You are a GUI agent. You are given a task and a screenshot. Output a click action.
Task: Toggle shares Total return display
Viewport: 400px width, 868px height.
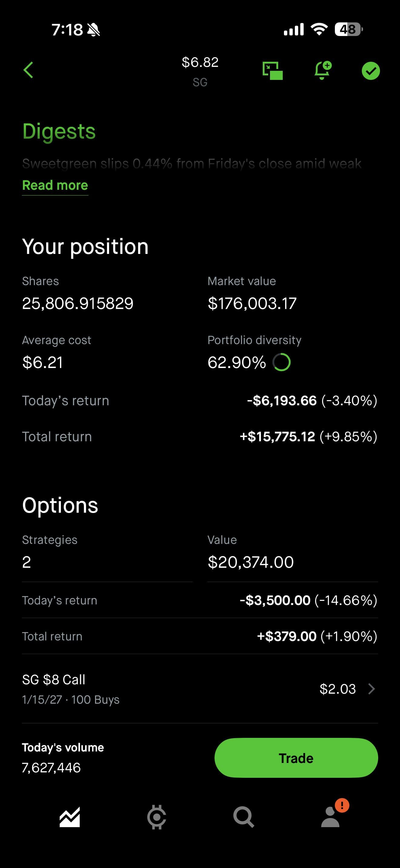pos(308,437)
